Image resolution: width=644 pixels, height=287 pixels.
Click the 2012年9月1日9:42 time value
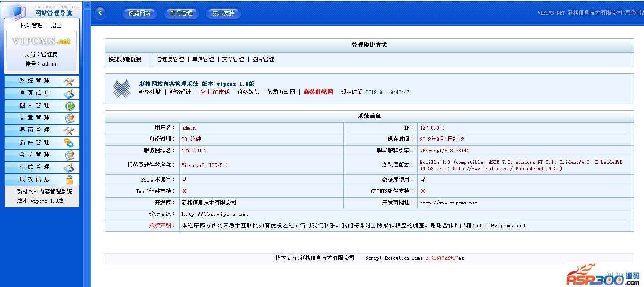click(442, 139)
